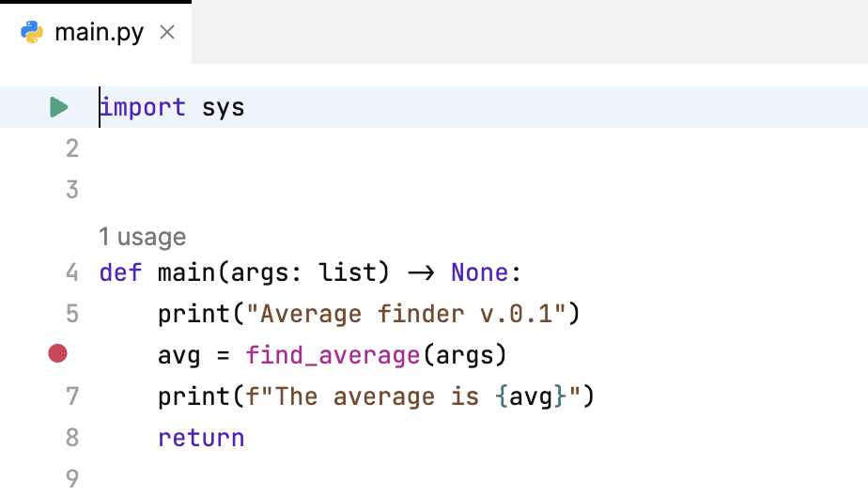This screenshot has width=868, height=496.
Task: Close the main.py editor tab
Action: pos(167,33)
